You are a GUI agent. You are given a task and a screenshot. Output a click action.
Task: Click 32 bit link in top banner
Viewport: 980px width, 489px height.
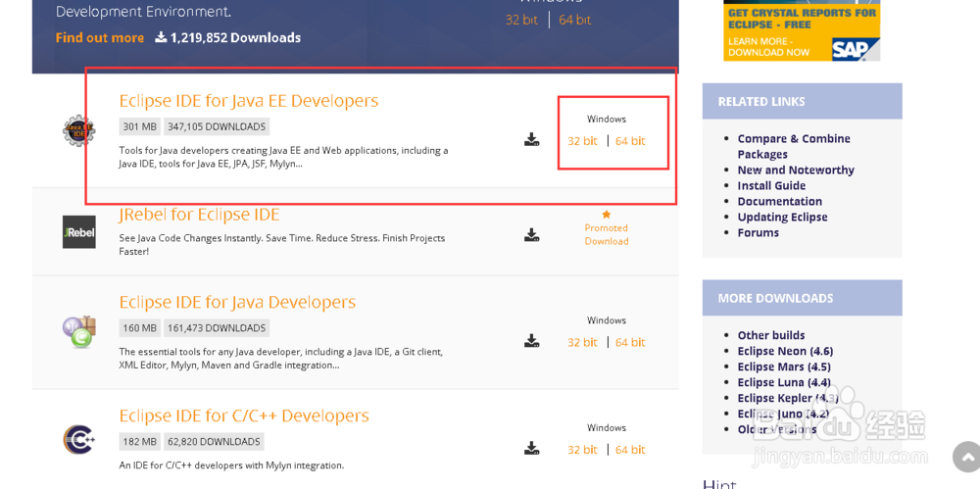pos(522,20)
